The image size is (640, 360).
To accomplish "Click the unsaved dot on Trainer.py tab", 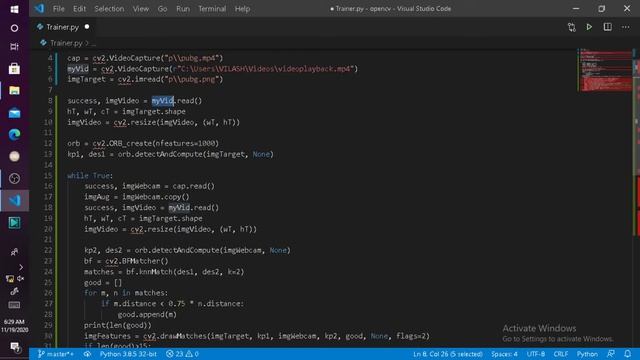I will click(x=87, y=27).
